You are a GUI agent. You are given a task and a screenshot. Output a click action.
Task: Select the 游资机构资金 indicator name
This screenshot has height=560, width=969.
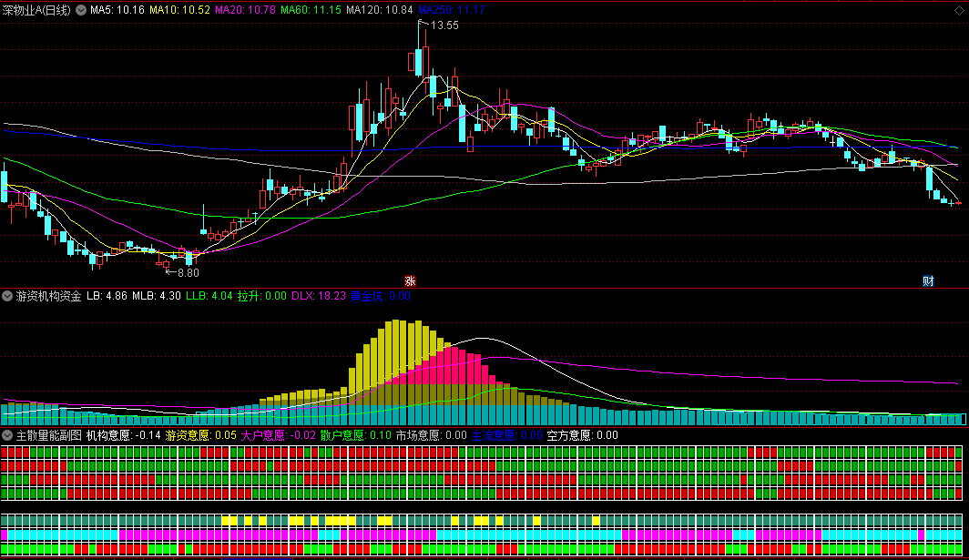pos(49,296)
